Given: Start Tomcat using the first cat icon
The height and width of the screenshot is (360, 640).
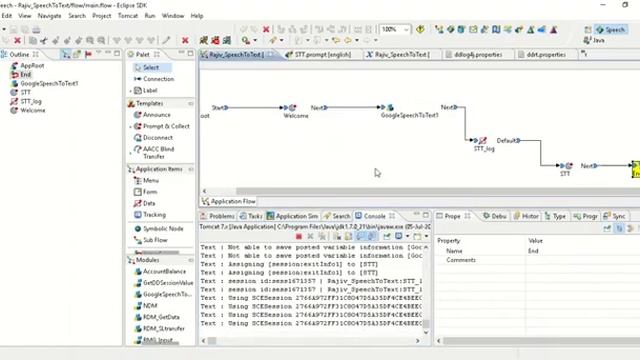Looking at the screenshot, I should click(203, 40).
